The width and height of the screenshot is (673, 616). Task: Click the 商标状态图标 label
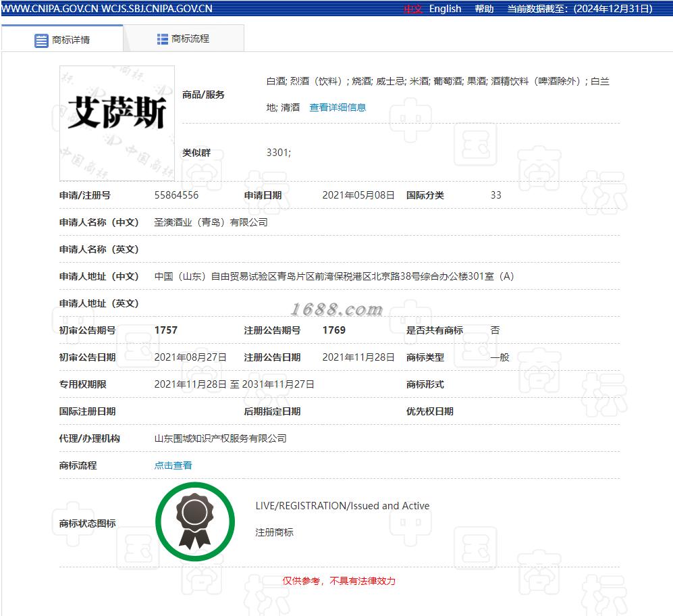pos(87,523)
